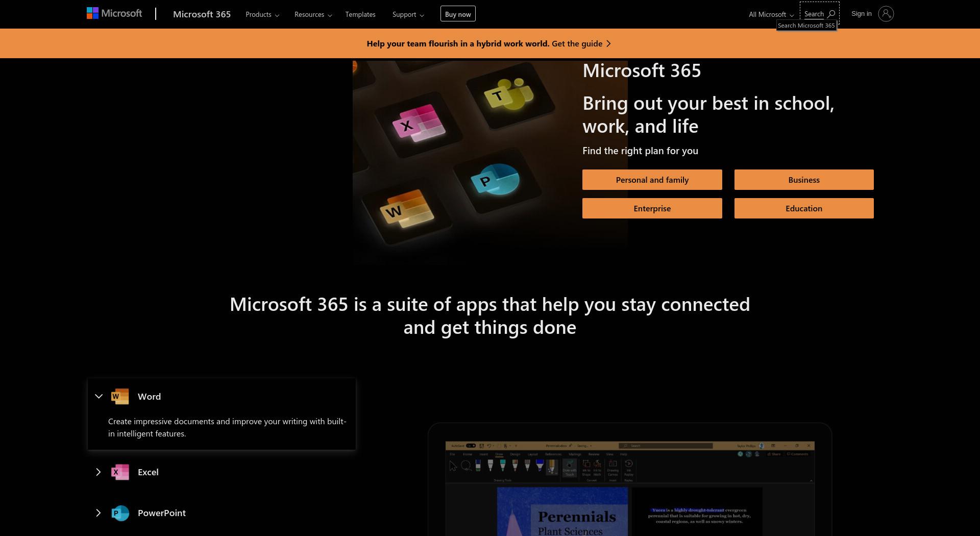This screenshot has height=536, width=980.
Task: Open the All Microsoft dropdown
Action: click(x=771, y=14)
